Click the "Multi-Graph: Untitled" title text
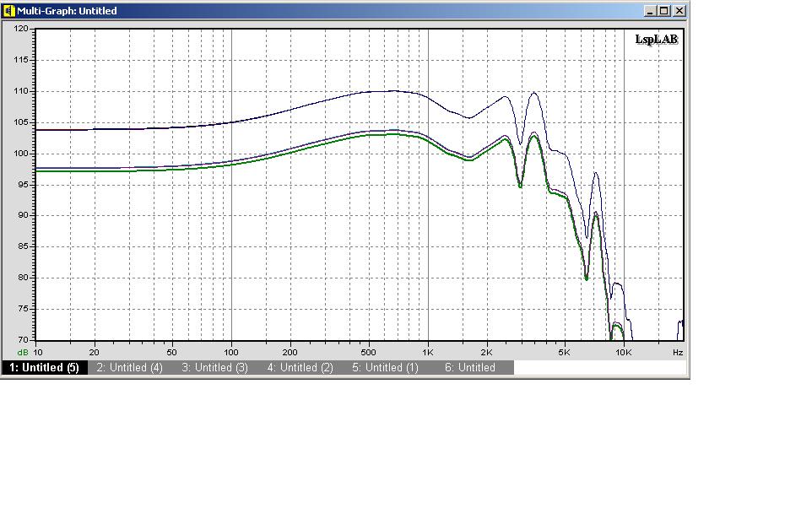 click(x=67, y=11)
